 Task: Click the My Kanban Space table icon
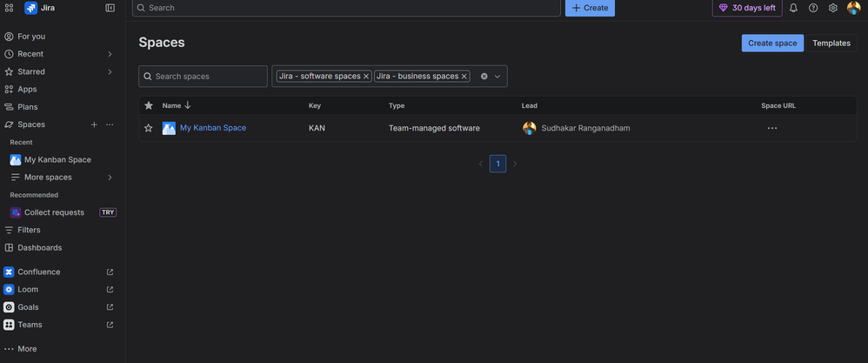click(x=169, y=128)
